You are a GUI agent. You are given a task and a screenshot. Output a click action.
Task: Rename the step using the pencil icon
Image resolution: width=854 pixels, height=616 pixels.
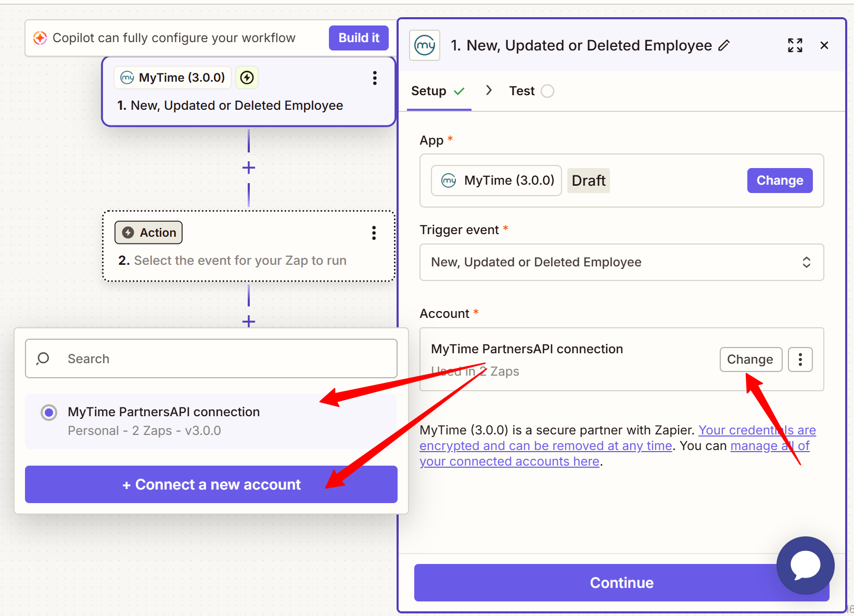pos(724,46)
